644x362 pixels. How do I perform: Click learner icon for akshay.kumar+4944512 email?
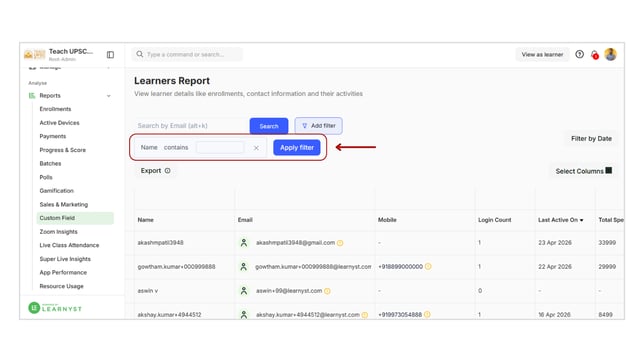244,315
